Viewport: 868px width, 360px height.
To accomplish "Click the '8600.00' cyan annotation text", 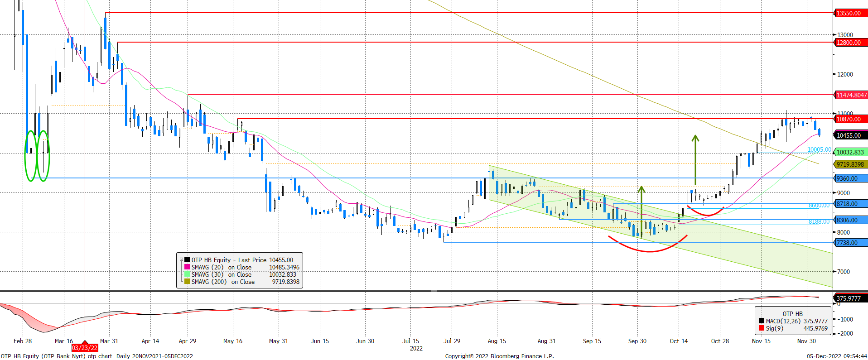I will pyautogui.click(x=819, y=205).
